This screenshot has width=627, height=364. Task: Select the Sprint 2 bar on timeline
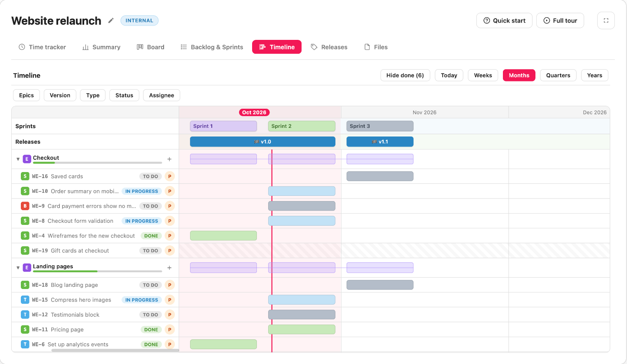tap(302, 126)
